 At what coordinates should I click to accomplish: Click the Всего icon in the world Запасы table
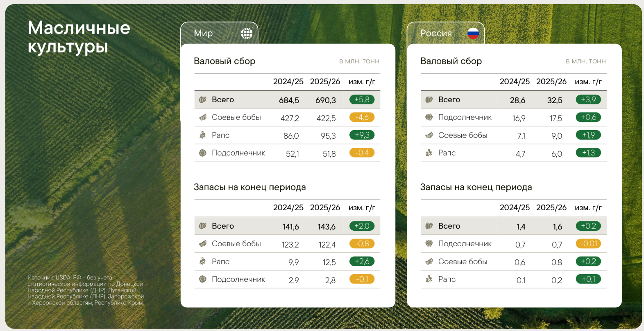click(202, 226)
